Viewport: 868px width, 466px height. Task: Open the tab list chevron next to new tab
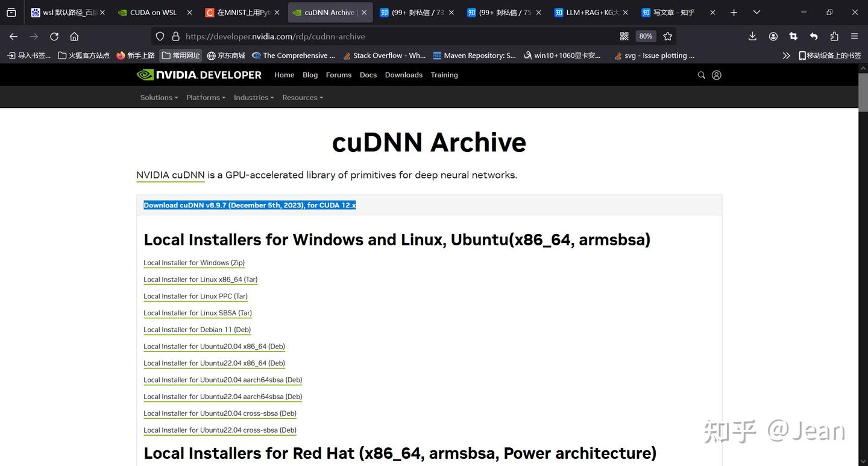coord(756,12)
